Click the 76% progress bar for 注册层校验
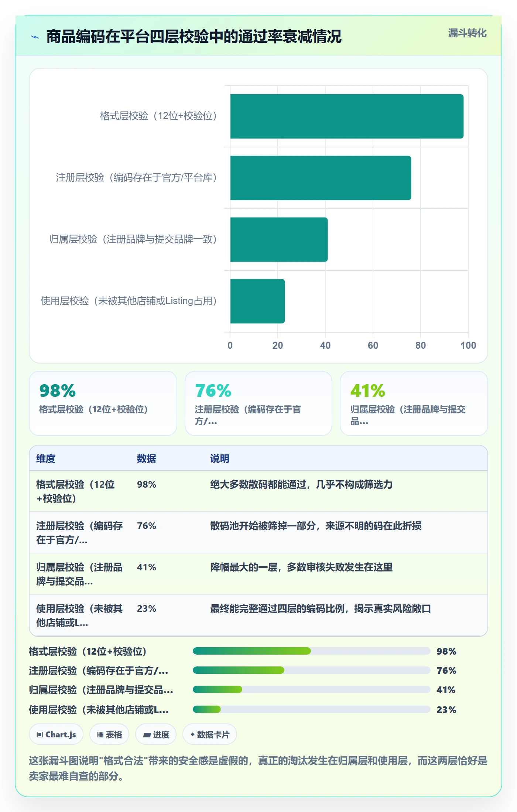This screenshot has width=517, height=812. [312, 670]
